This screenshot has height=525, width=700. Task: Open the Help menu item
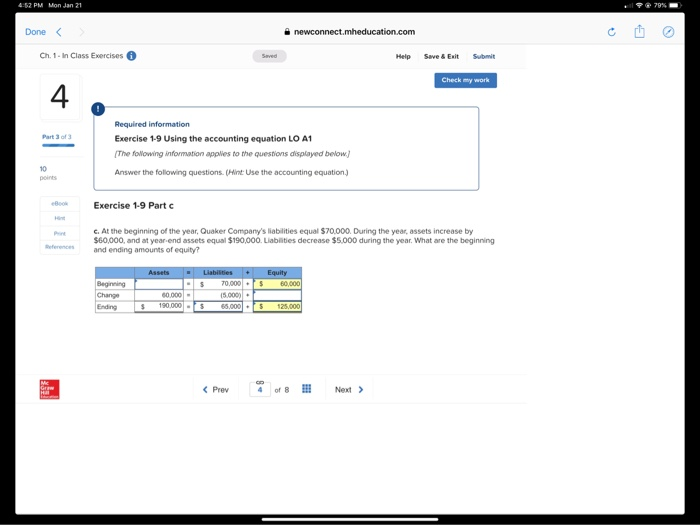point(403,56)
